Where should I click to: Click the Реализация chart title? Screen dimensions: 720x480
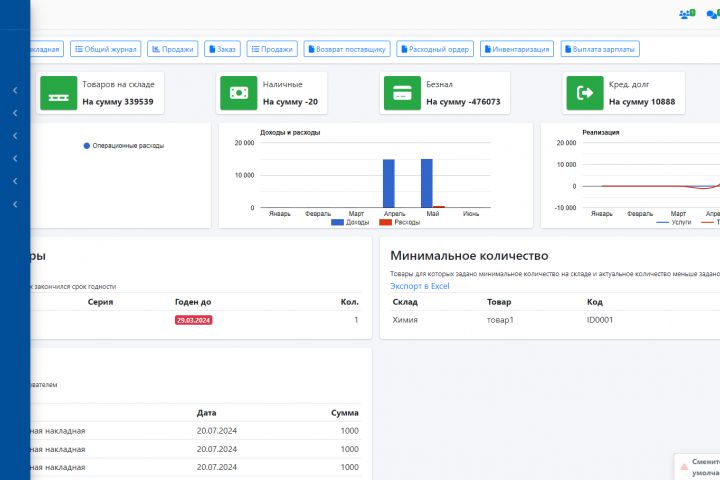[x=601, y=132]
